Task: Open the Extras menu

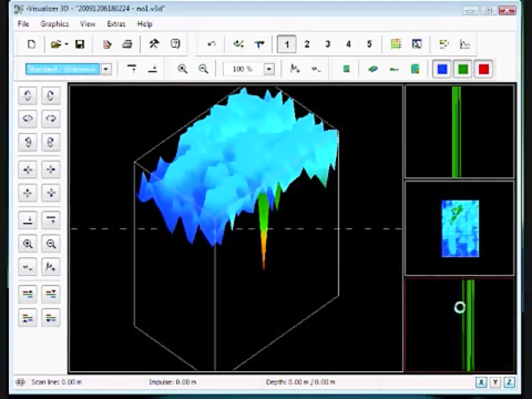Action: click(x=116, y=24)
